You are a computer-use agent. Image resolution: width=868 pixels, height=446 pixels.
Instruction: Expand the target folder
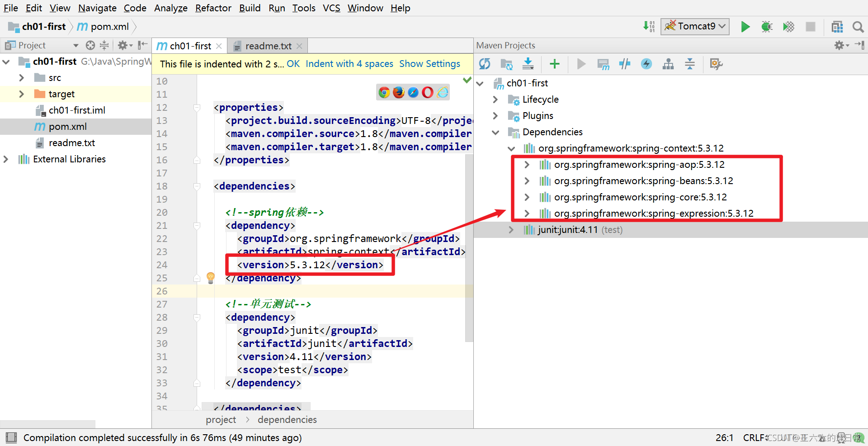click(21, 94)
